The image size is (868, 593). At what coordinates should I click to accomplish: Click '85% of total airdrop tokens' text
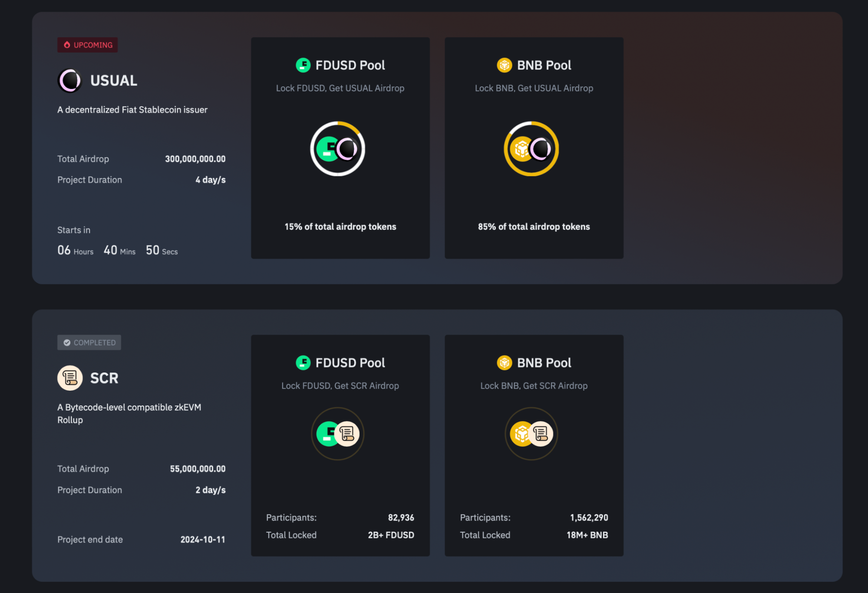click(534, 227)
